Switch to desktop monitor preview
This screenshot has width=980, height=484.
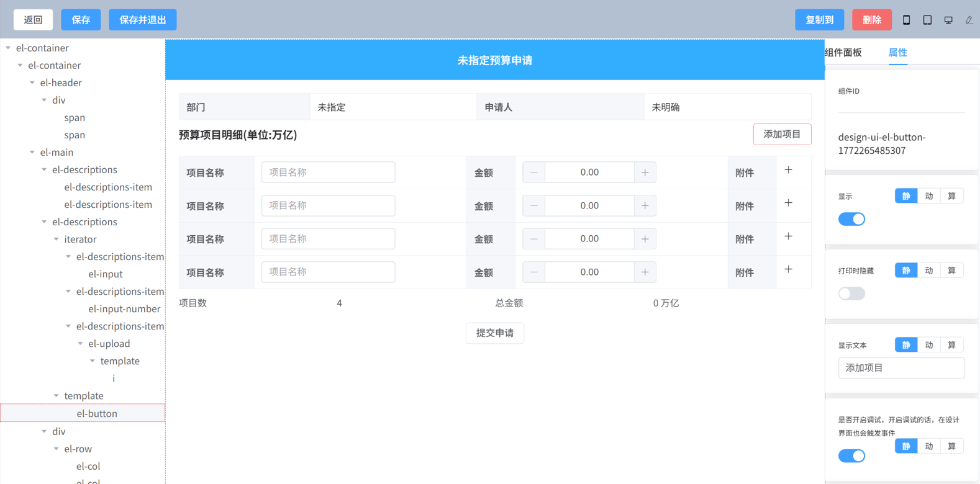click(948, 20)
